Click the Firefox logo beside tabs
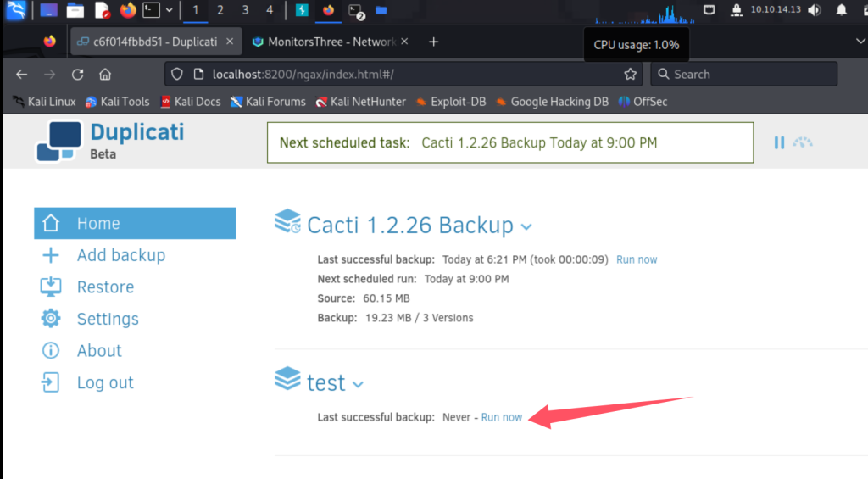 (50, 42)
